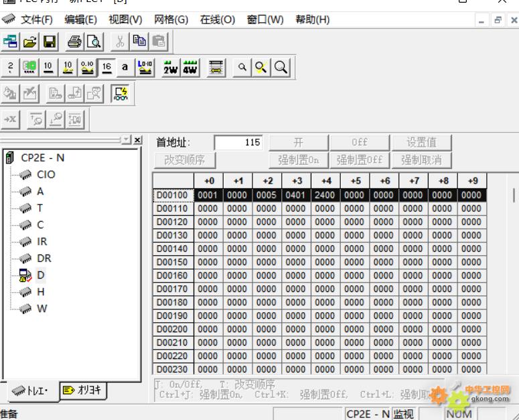Click the 首地址 input field
The image size is (519, 420).
238,143
